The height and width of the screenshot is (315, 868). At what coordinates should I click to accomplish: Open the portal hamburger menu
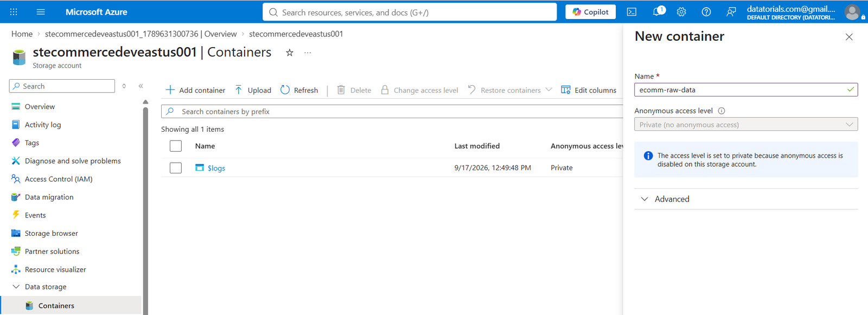[41, 12]
